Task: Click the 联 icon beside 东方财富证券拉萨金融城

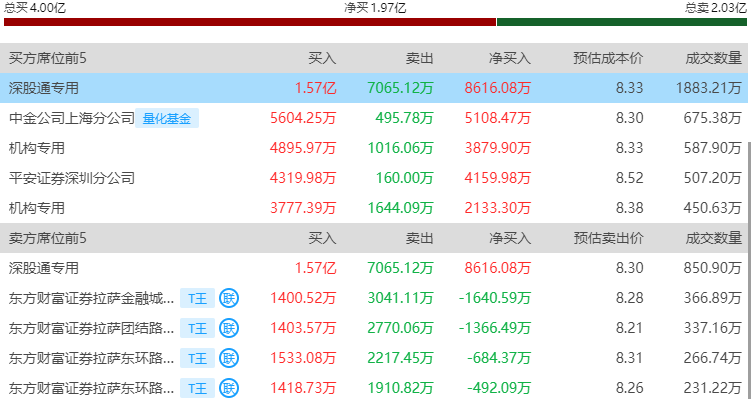Action: [229, 298]
